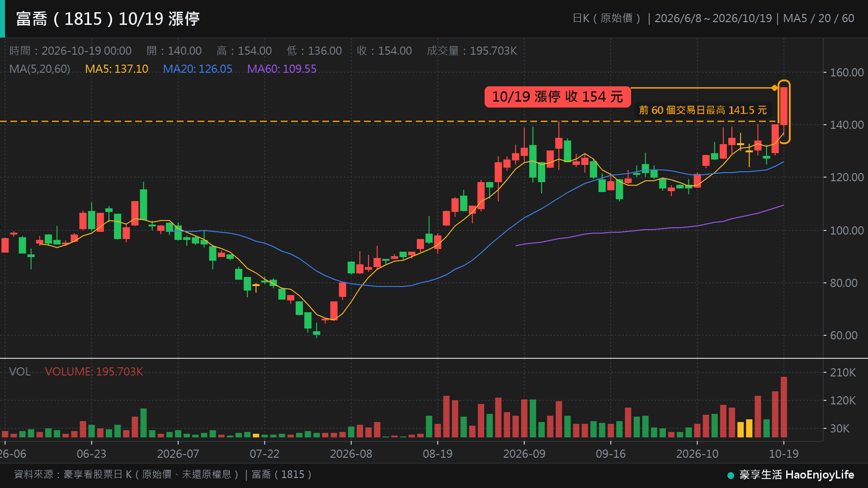The image size is (868, 488).
Task: Click the 06-23 date axis label
Action: coord(91,454)
